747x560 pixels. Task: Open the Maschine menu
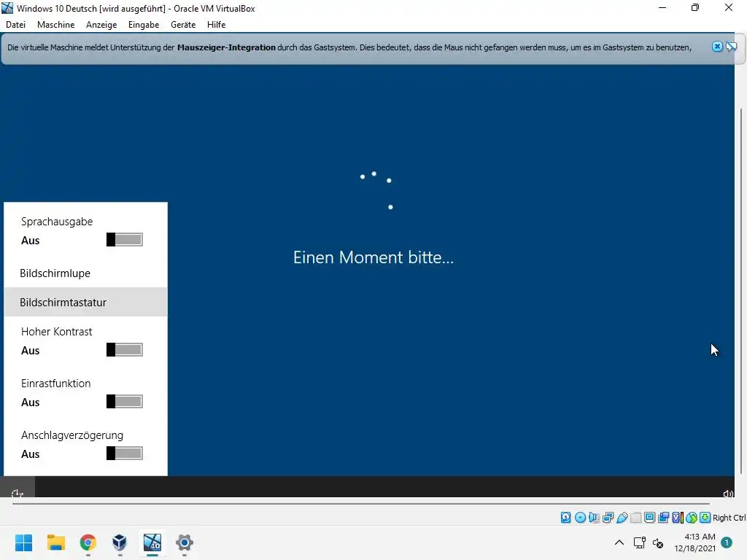point(55,25)
